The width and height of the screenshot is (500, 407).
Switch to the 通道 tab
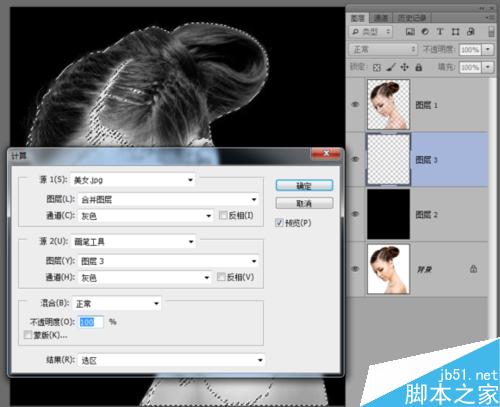[x=381, y=18]
